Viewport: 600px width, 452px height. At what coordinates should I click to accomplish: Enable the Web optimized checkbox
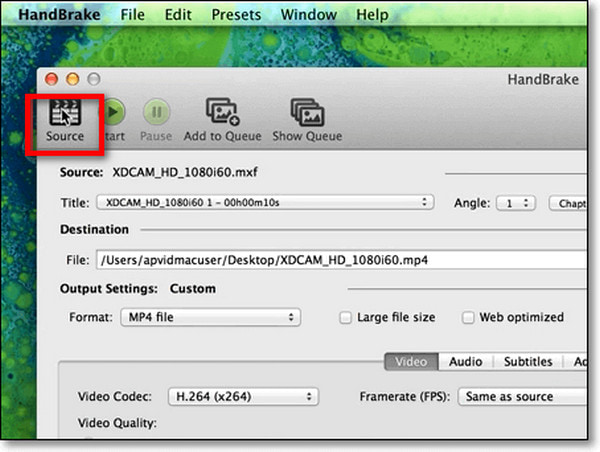tap(468, 317)
